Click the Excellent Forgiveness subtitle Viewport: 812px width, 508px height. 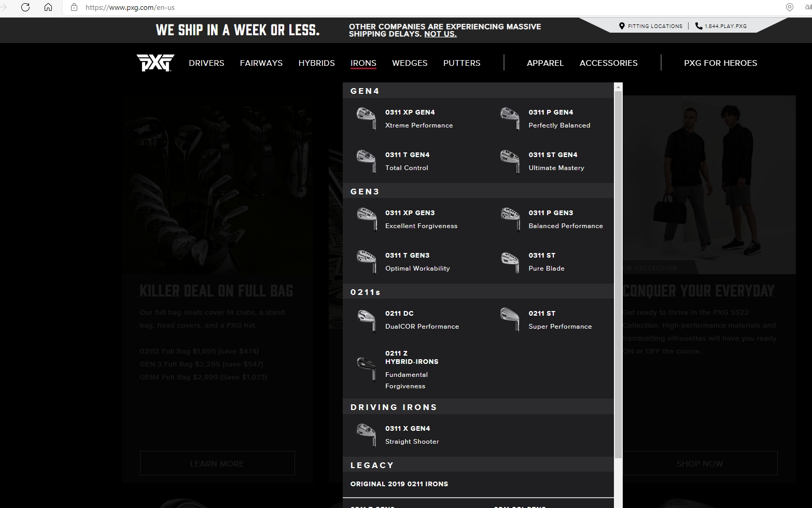click(x=421, y=226)
